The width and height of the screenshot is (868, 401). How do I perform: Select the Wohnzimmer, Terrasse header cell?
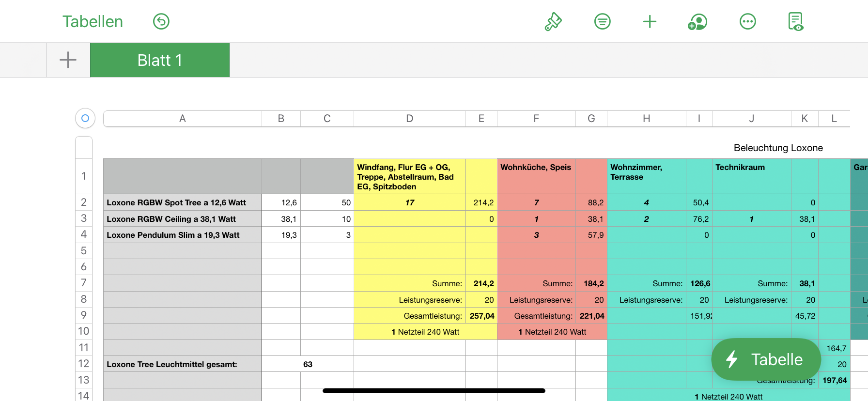point(647,177)
